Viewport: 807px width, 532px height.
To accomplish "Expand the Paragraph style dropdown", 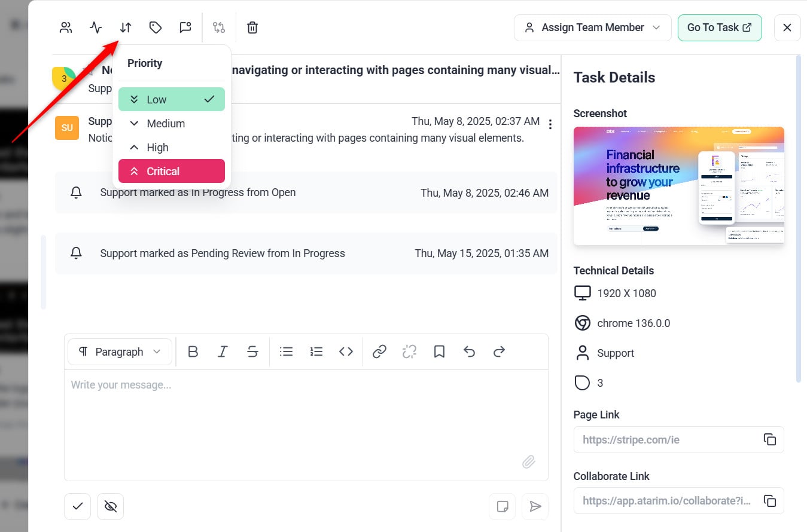I will click(120, 351).
